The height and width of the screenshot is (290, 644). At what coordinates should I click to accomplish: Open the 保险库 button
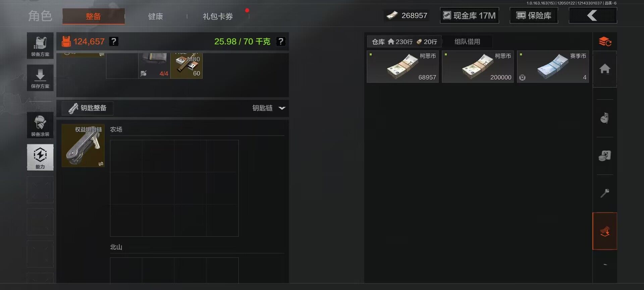(534, 15)
